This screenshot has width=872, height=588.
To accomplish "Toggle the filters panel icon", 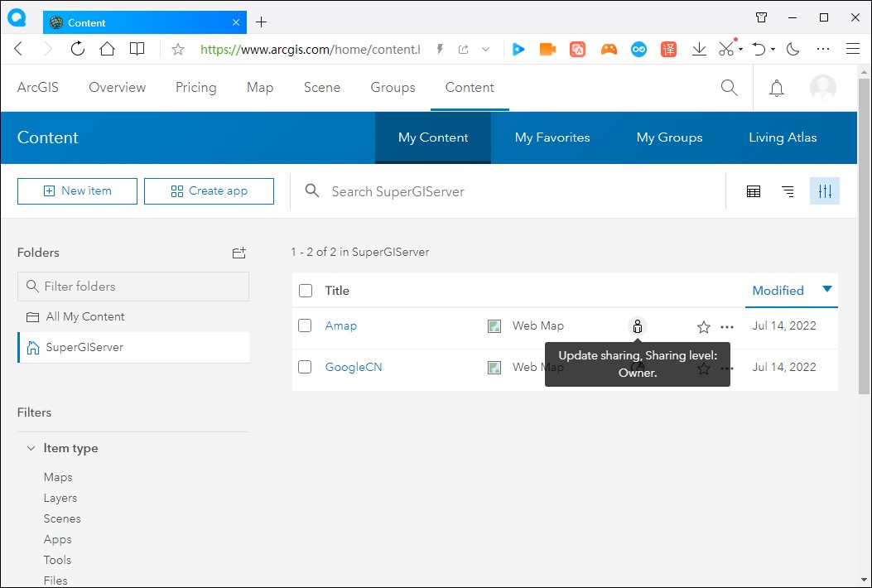I will (x=825, y=191).
